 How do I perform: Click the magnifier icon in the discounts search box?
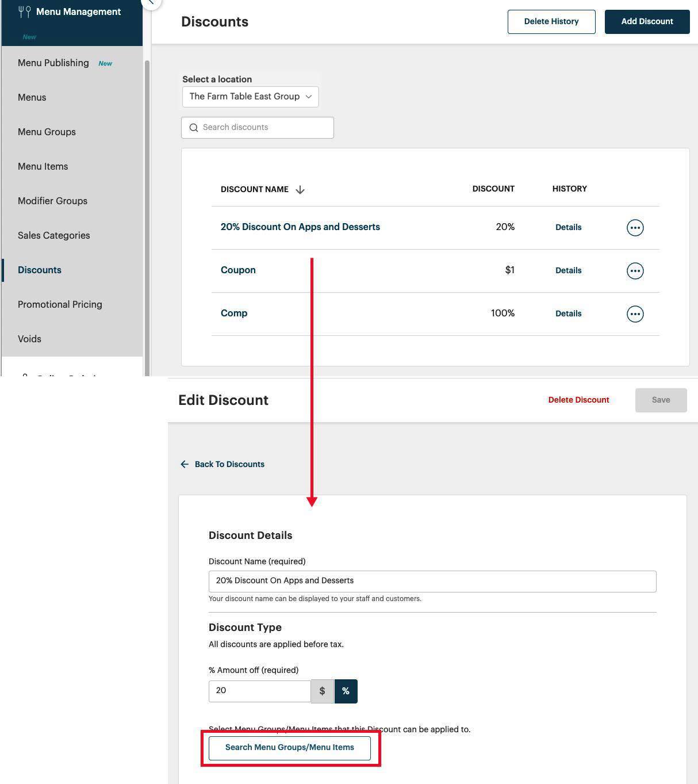(x=194, y=127)
